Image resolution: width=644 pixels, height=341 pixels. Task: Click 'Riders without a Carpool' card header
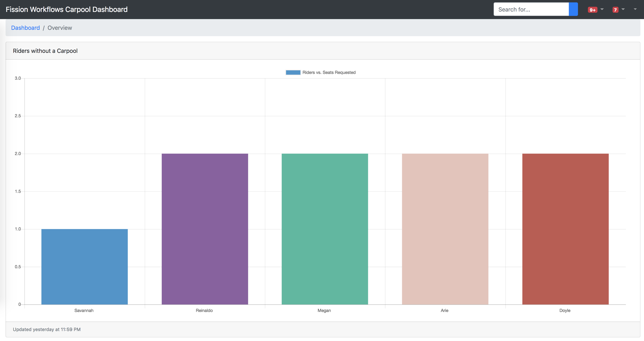[x=323, y=51]
